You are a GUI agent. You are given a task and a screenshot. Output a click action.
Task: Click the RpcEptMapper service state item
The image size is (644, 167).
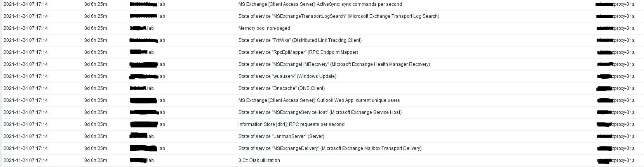coord(298,52)
